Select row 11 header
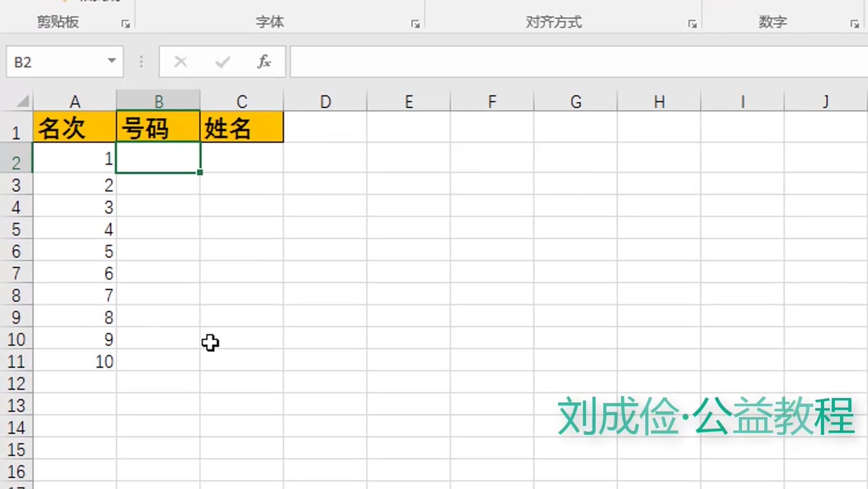This screenshot has height=489, width=868. click(16, 361)
